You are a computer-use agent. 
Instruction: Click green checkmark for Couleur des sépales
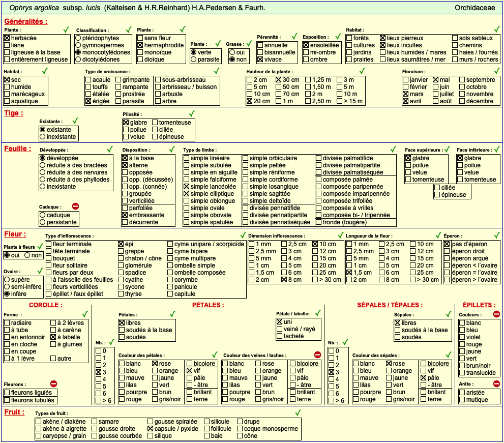coord(449,355)
